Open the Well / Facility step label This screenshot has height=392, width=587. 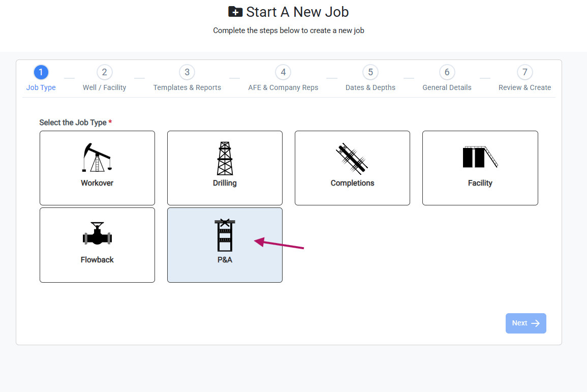pyautogui.click(x=105, y=87)
